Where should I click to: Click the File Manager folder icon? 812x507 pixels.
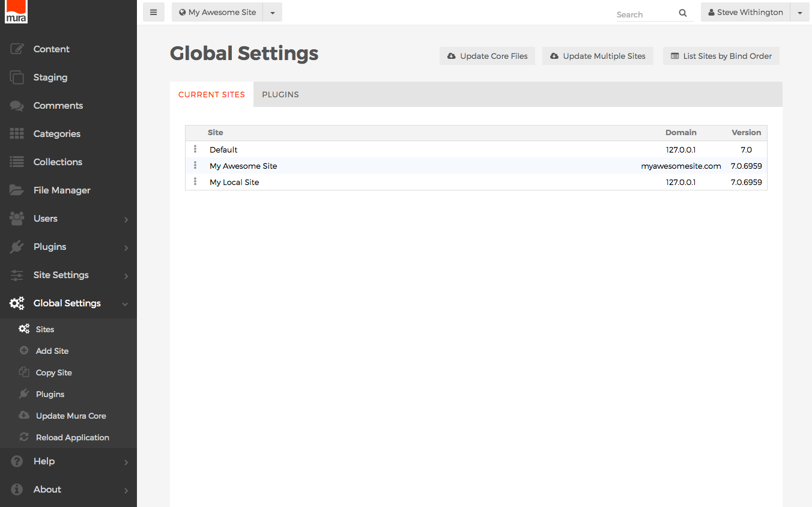17,190
